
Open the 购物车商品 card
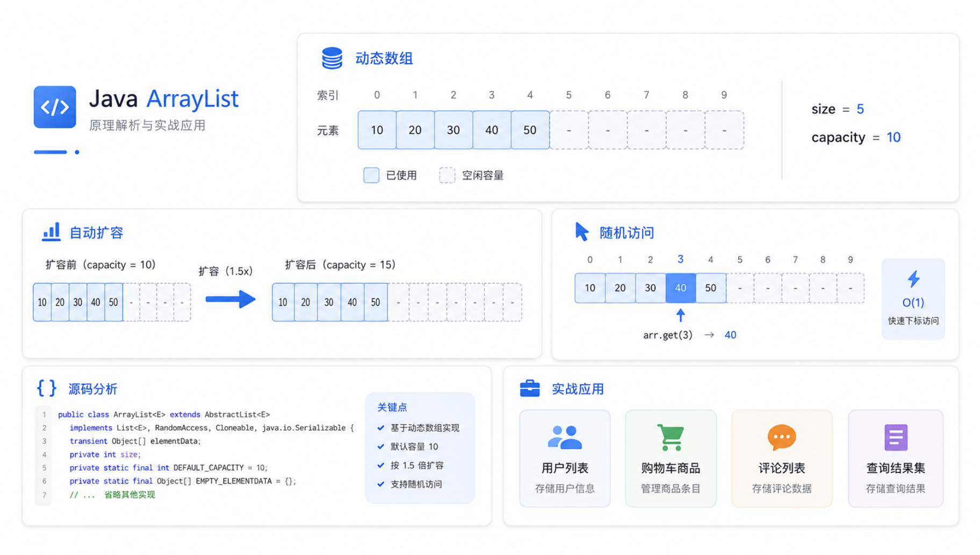(x=671, y=458)
